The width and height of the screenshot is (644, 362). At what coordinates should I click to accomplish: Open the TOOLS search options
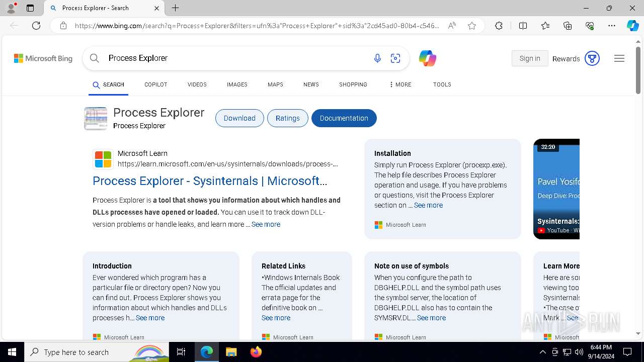pyautogui.click(x=442, y=84)
